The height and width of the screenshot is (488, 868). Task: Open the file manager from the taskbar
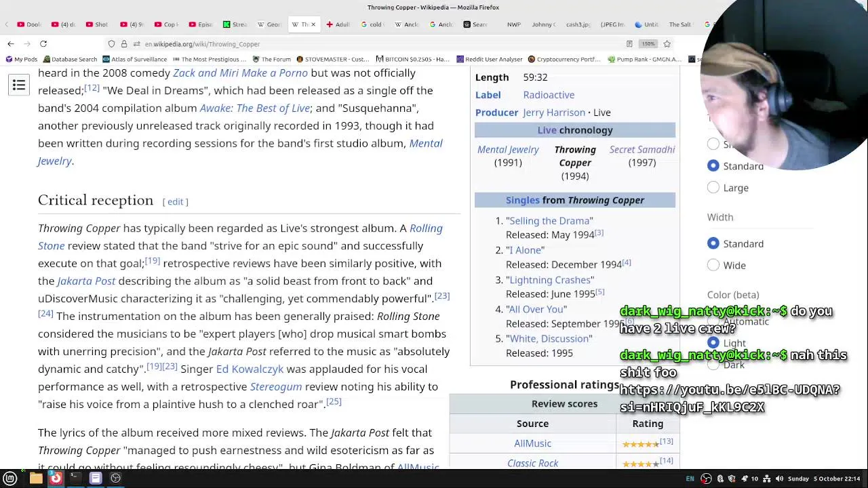36,479
